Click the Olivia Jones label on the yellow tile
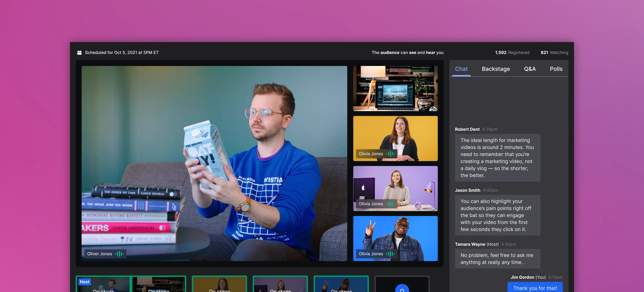The height and width of the screenshot is (292, 644). [371, 154]
